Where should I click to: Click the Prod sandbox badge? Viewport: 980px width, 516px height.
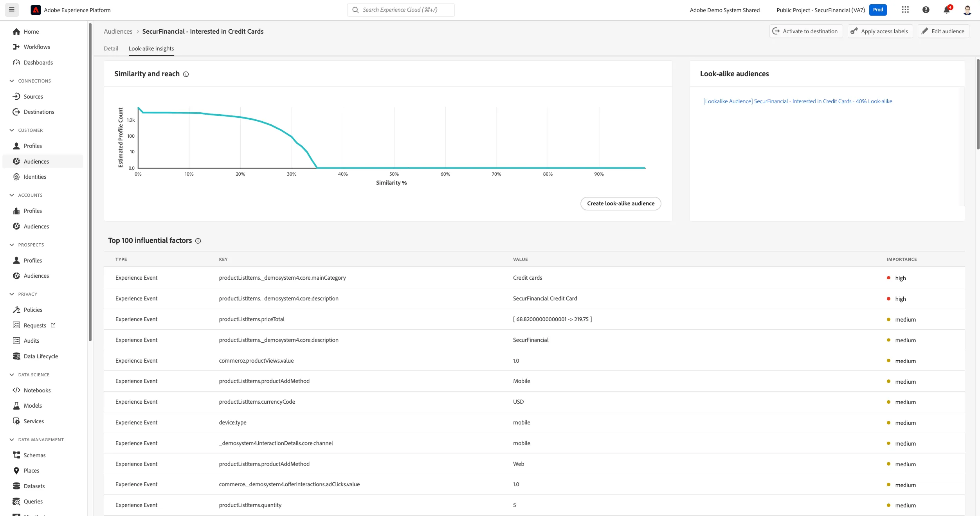[878, 10]
